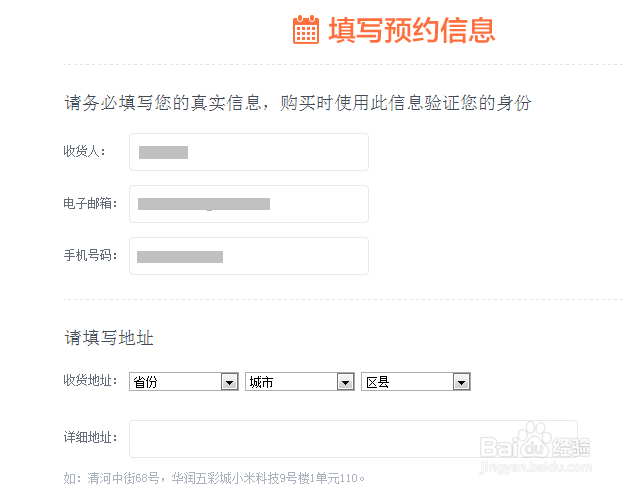Open the 区县 district dropdown
This screenshot has width=626, height=489.
point(416,382)
